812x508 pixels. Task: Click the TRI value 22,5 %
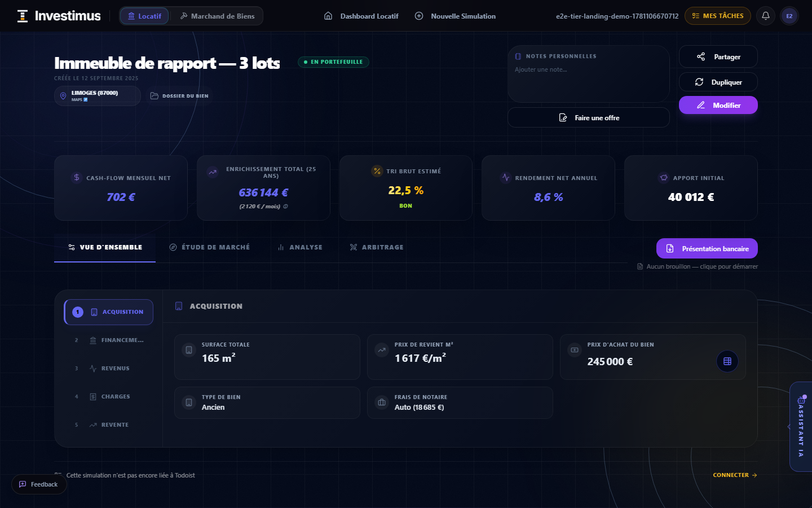[406, 190]
